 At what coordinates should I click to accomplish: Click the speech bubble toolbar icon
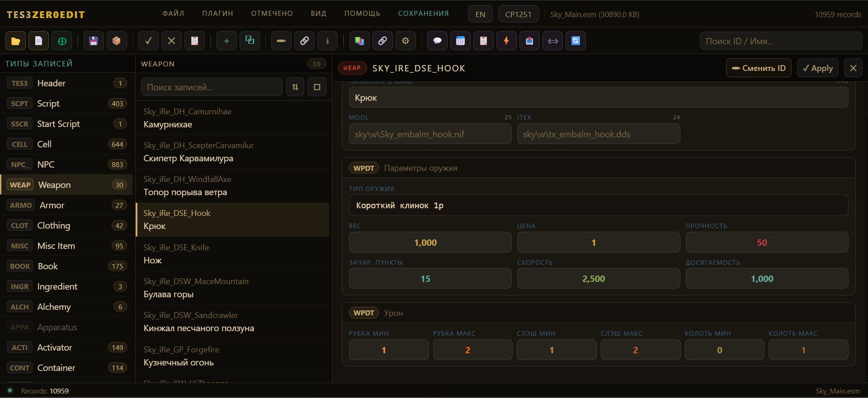(437, 41)
